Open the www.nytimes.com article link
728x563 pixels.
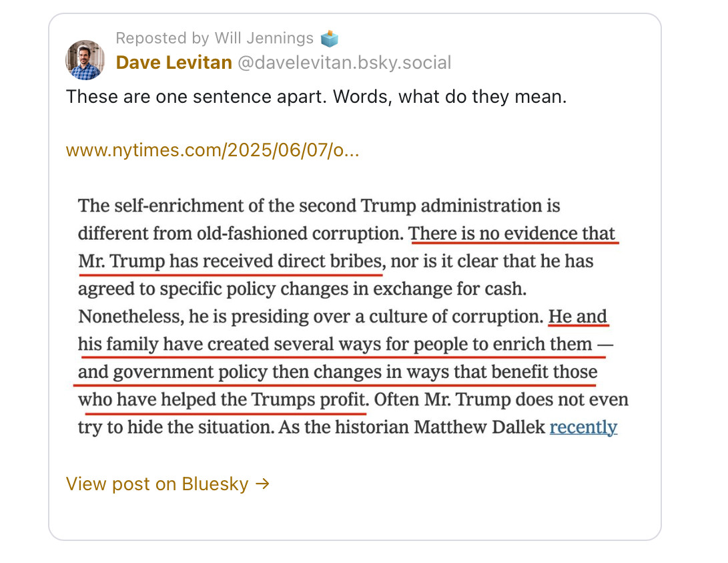point(212,150)
